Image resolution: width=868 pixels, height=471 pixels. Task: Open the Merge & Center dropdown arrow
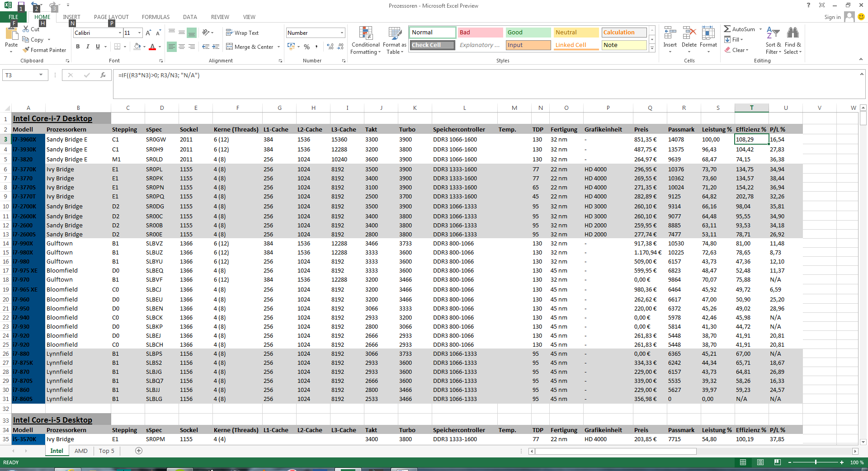(278, 47)
